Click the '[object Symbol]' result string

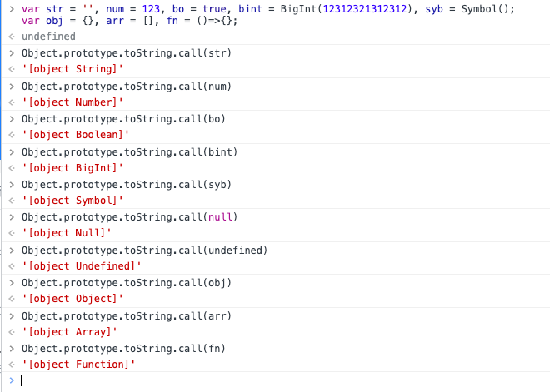point(72,201)
